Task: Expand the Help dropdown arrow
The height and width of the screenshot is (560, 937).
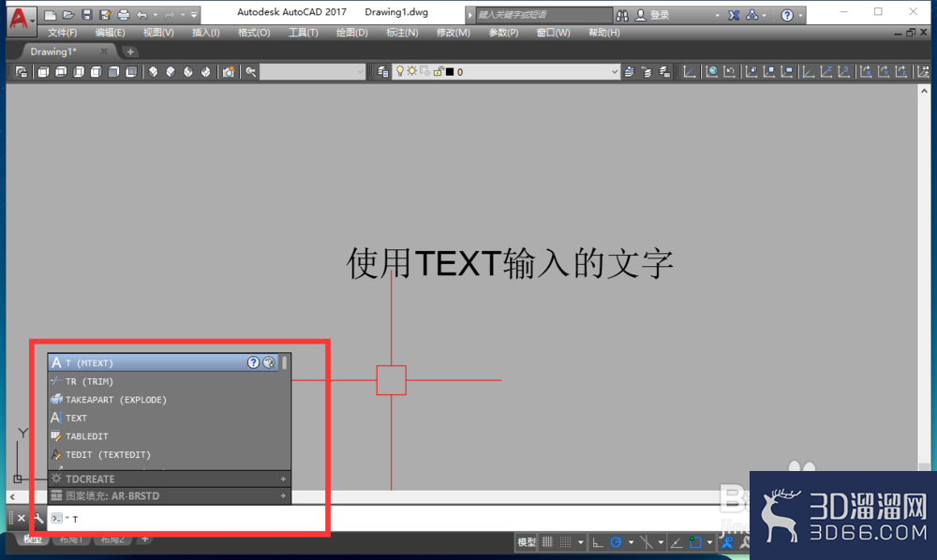Action: pyautogui.click(x=801, y=16)
